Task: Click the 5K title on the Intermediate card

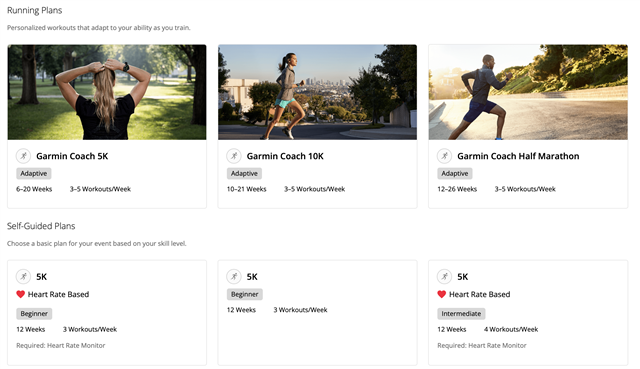Action: tap(463, 277)
